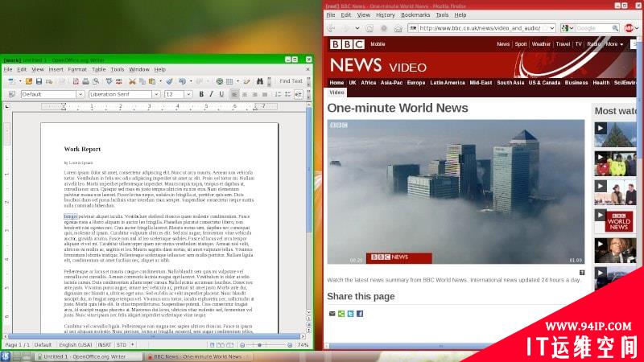The width and height of the screenshot is (644, 362).
Task: Click the Paste icon in Writer
Action: 152,81
